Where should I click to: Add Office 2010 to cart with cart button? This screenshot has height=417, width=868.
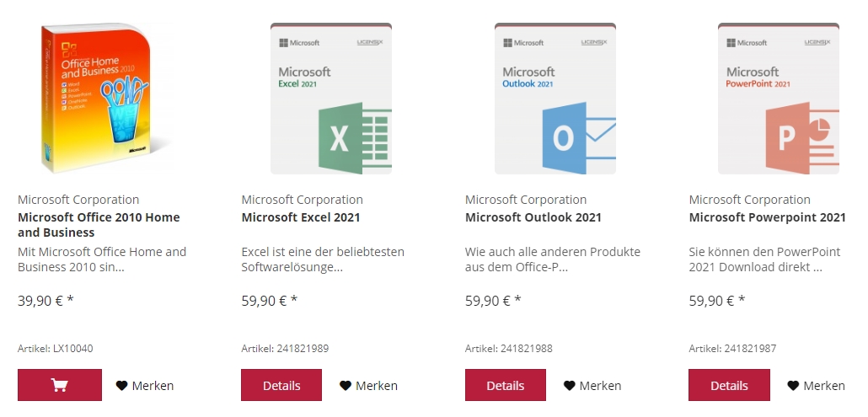(x=60, y=385)
